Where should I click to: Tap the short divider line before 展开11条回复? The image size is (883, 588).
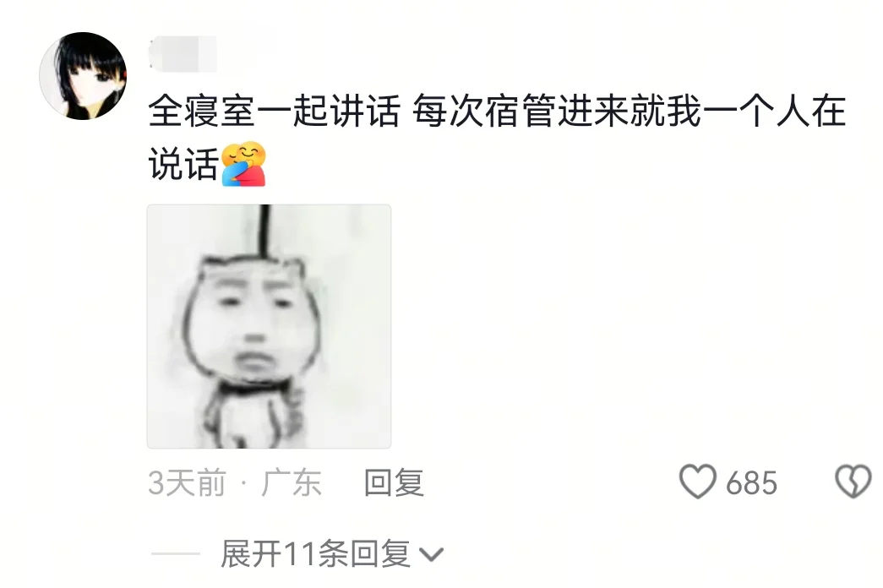point(176,554)
